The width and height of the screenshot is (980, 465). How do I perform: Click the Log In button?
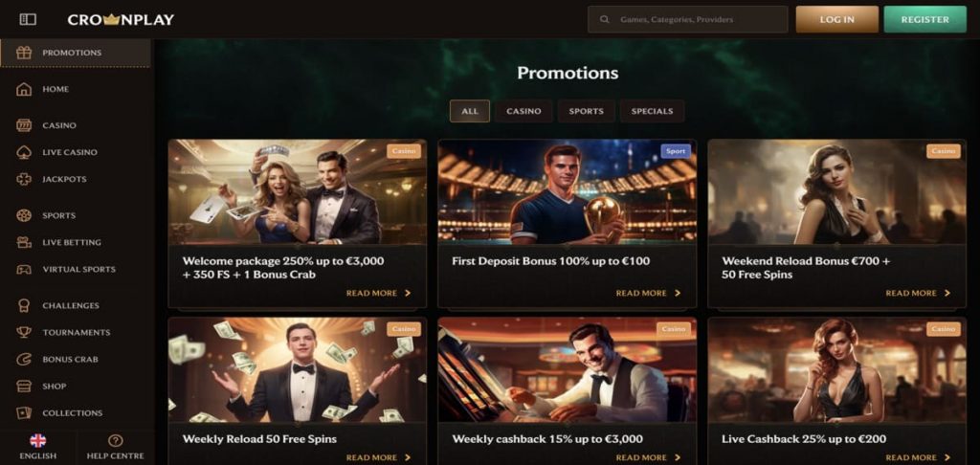click(x=836, y=19)
